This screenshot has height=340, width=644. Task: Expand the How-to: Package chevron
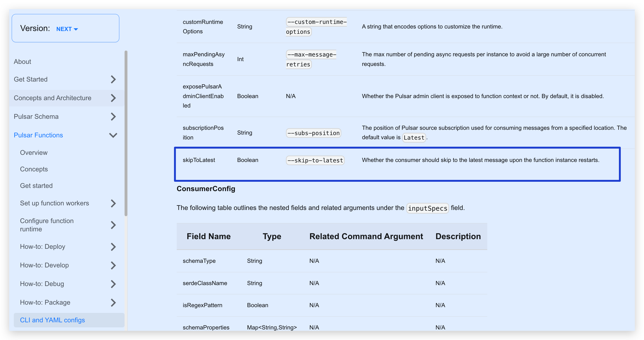[113, 303]
